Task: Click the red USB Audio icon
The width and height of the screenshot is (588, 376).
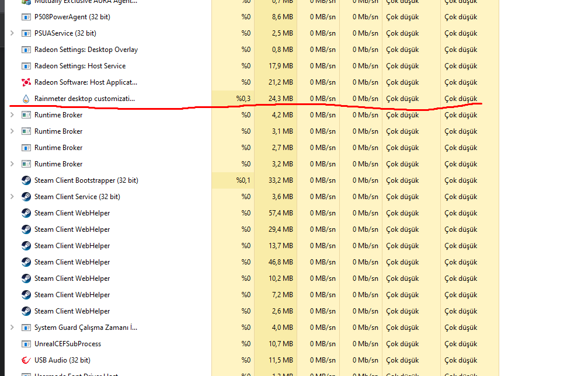Action: [26, 360]
